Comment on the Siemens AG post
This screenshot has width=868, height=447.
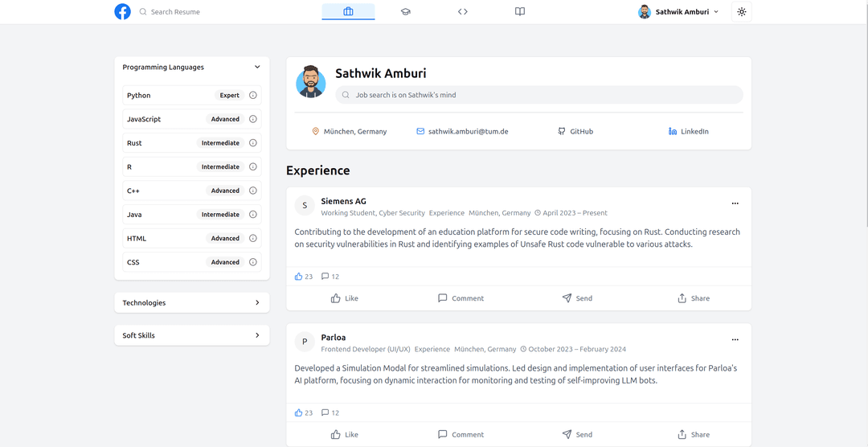(x=461, y=298)
